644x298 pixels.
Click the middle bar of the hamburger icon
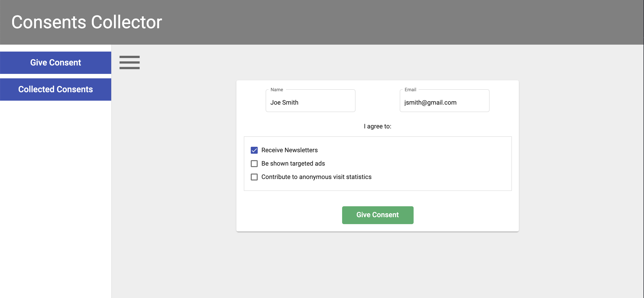pos(130,63)
